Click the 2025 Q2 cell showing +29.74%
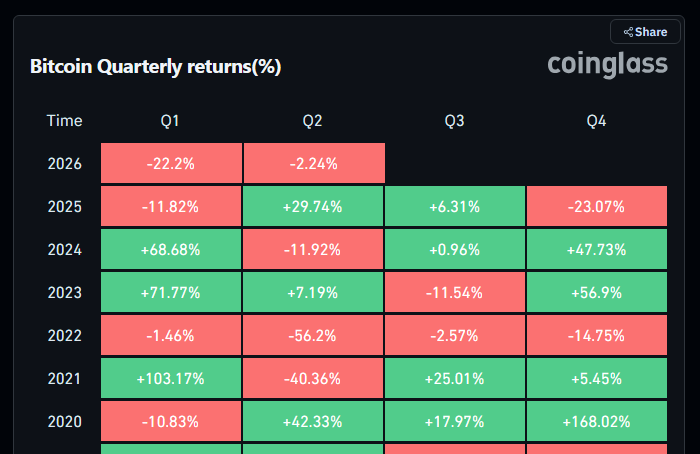This screenshot has width=700, height=454. click(313, 207)
